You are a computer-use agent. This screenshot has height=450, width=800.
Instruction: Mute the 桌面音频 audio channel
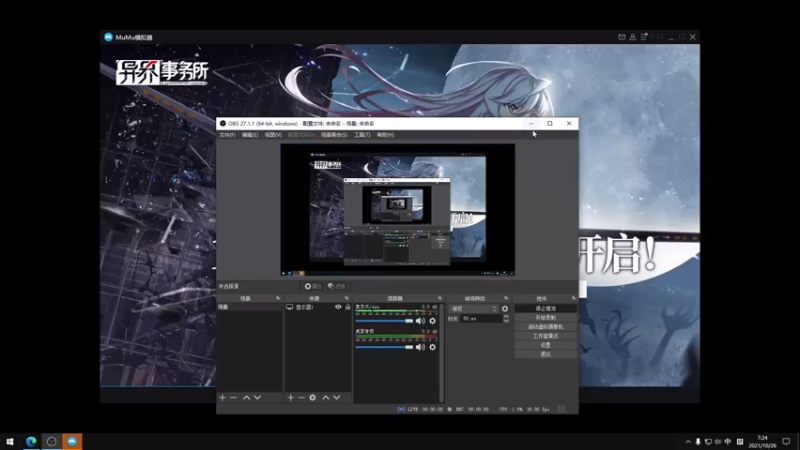click(x=420, y=347)
